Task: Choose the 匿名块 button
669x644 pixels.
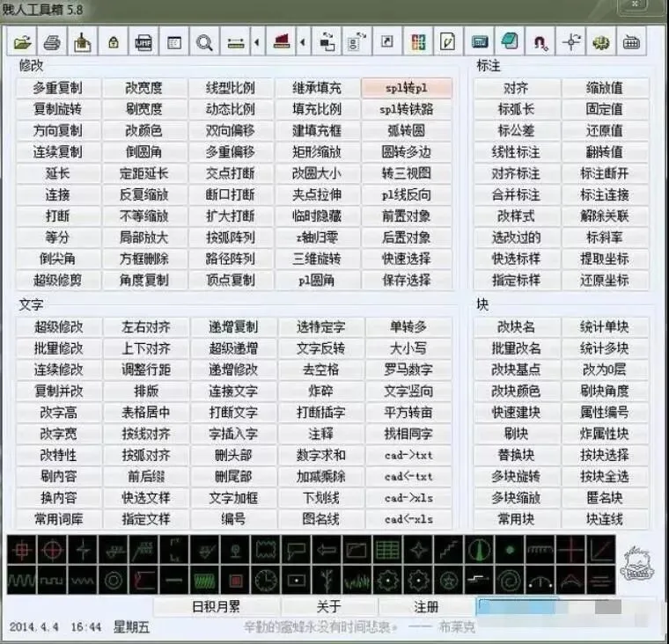Action: point(605,498)
